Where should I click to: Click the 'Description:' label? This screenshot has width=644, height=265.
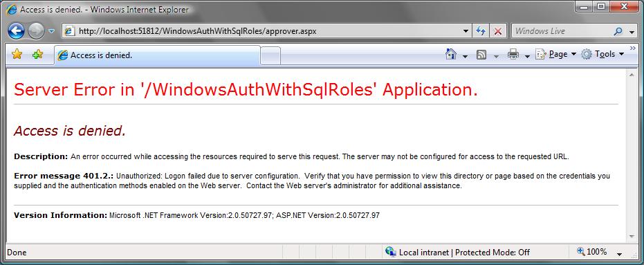click(x=41, y=156)
